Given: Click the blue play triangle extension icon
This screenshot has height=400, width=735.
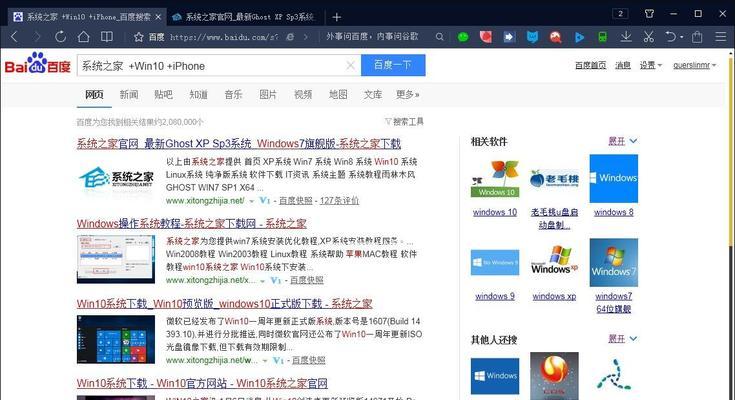Looking at the screenshot, I should click(579, 37).
